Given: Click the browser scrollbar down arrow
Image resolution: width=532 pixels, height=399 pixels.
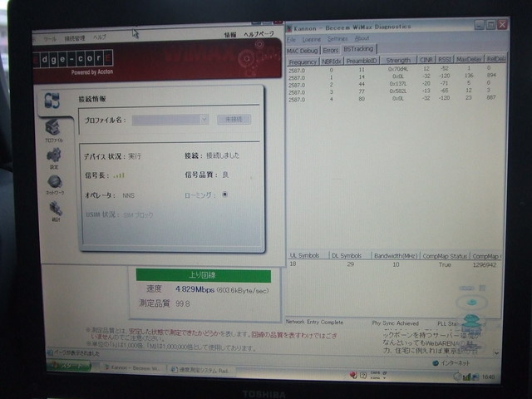Looking at the screenshot, I should (496, 353).
